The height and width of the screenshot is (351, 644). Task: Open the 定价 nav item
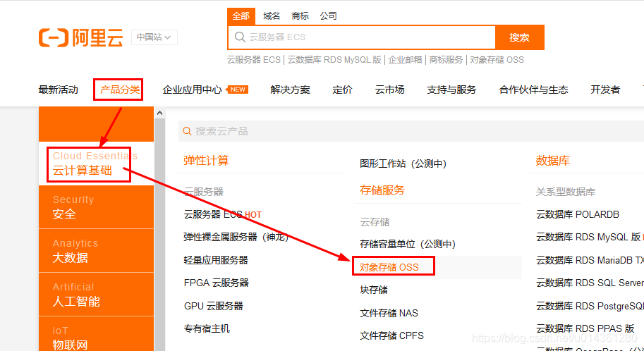(343, 90)
